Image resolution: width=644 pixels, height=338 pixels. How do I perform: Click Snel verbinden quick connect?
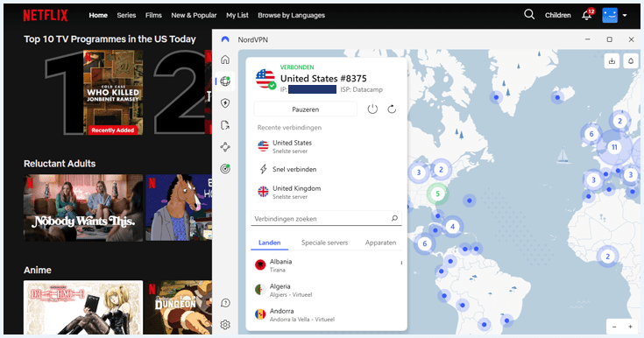[x=327, y=169]
